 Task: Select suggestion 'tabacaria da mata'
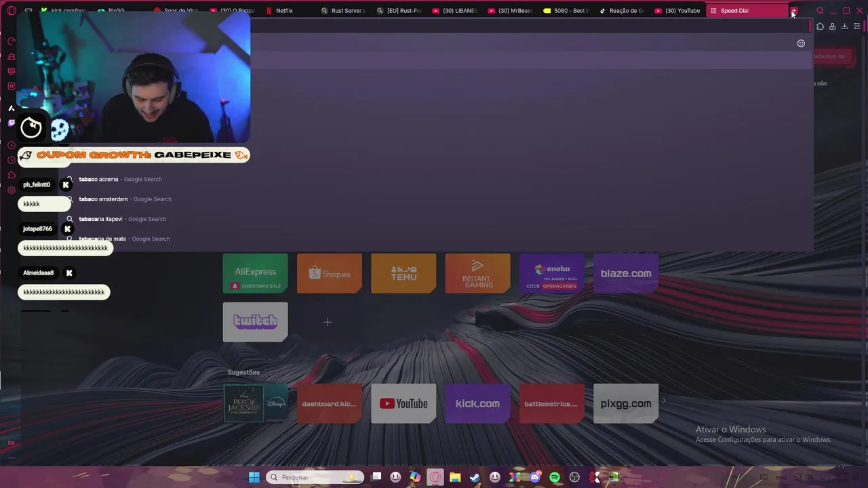pyautogui.click(x=124, y=239)
